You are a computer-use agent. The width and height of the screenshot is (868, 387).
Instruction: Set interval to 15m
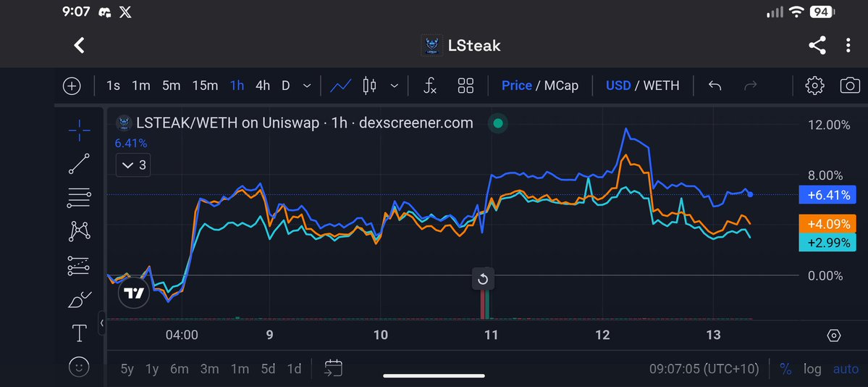click(205, 86)
